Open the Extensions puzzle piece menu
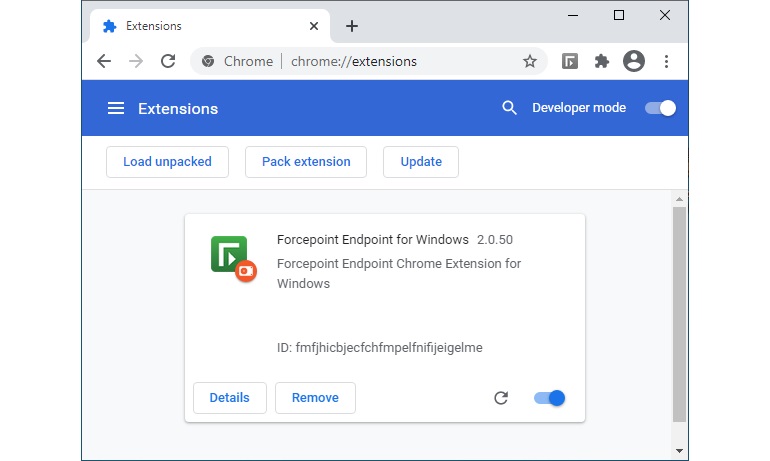Image resolution: width=770 pixels, height=461 pixels. point(601,61)
